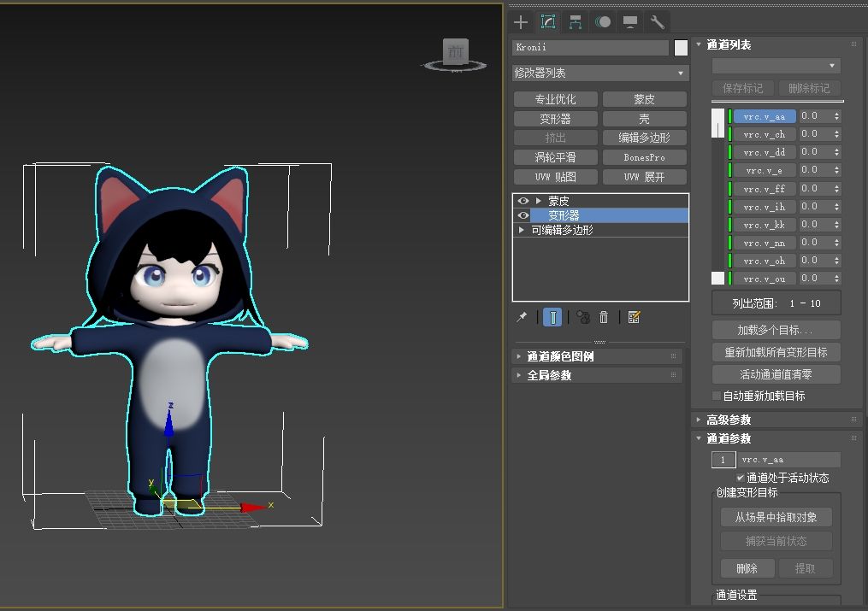This screenshot has height=611, width=868.
Task: Click the trash icon to remove modifier
Action: (604, 317)
